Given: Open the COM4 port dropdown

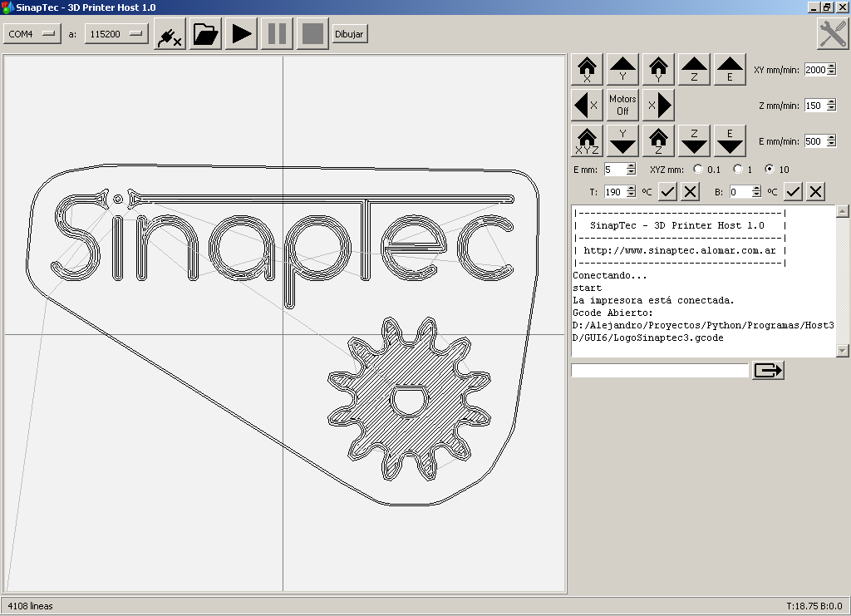Looking at the screenshot, I should coord(32,34).
